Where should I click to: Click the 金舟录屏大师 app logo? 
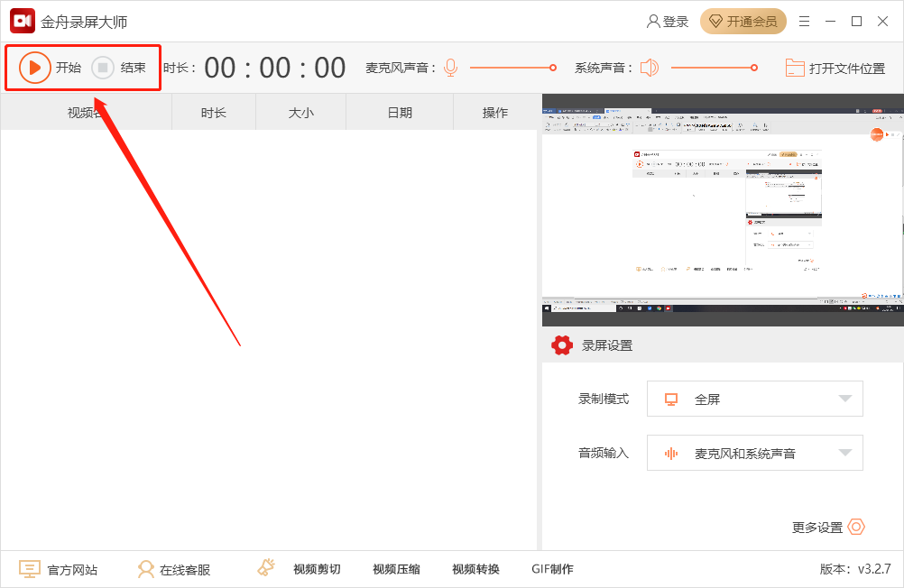click(23, 22)
